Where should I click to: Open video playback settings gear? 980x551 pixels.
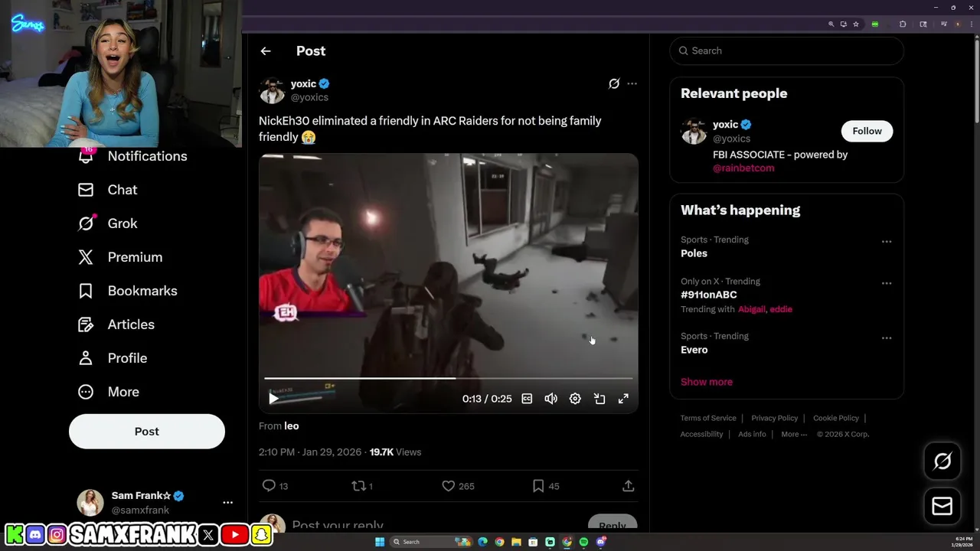575,399
